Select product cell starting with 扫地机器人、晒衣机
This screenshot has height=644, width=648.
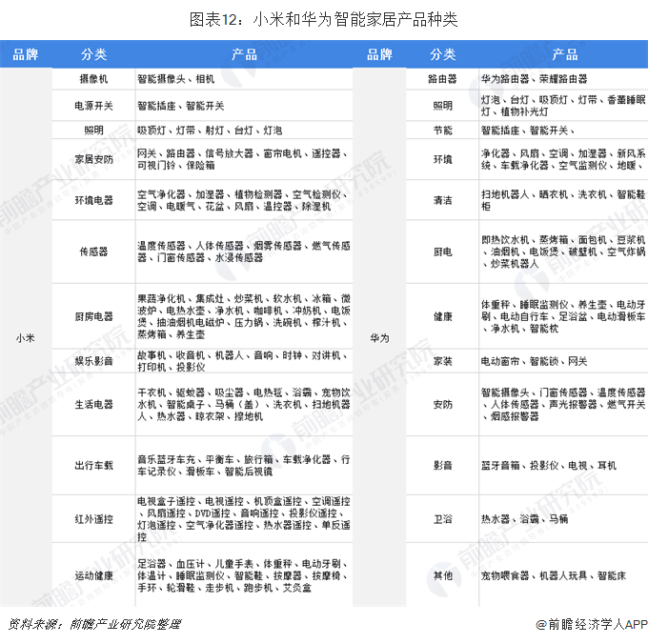pos(563,200)
